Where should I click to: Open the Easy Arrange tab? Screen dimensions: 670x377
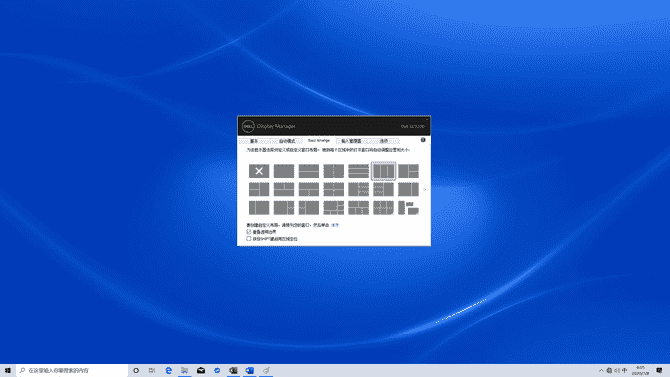click(x=319, y=140)
